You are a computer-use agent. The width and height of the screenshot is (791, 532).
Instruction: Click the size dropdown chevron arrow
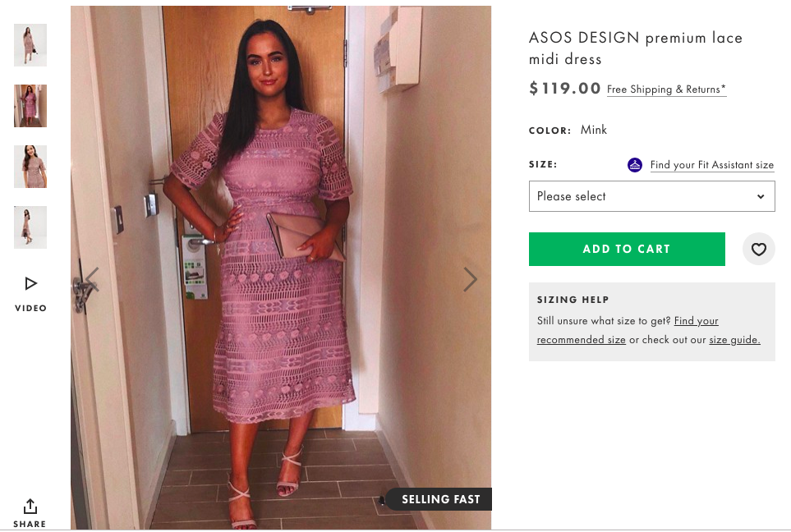click(x=761, y=197)
